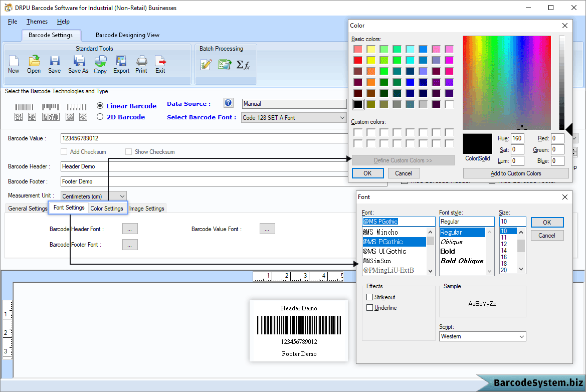The height and width of the screenshot is (392, 586).
Task: Click the third 2D barcode sample icon
Action: [x=51, y=117]
